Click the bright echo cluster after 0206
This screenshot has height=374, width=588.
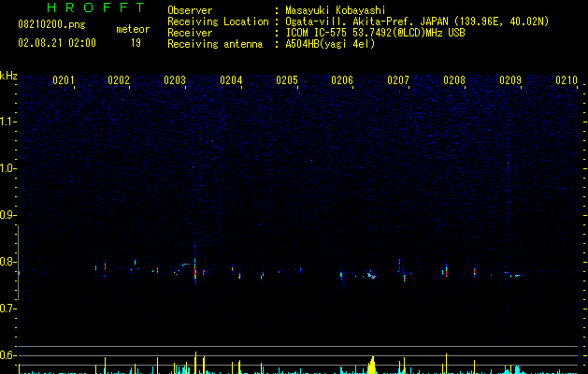[x=371, y=275]
